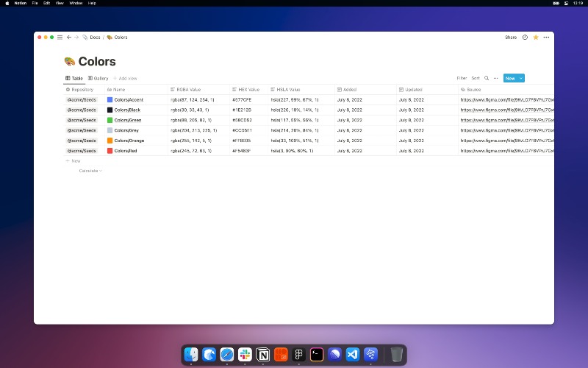This screenshot has height=368, width=588.
Task: Click the Share button
Action: [511, 38]
